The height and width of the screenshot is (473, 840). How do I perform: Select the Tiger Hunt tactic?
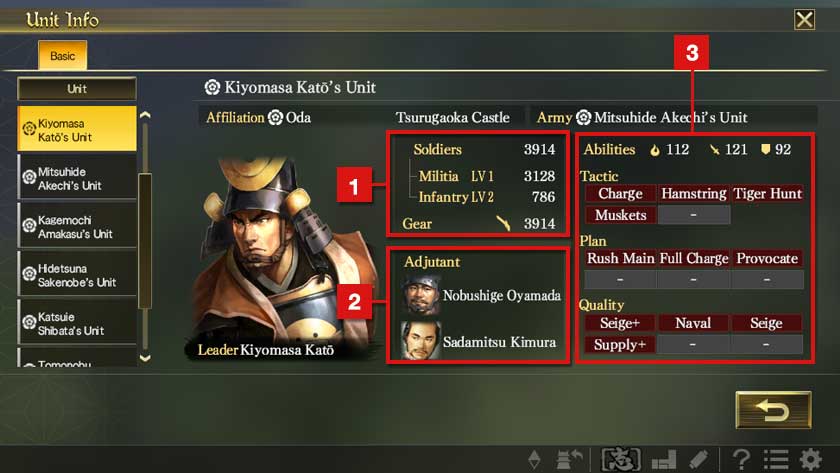[767, 193]
